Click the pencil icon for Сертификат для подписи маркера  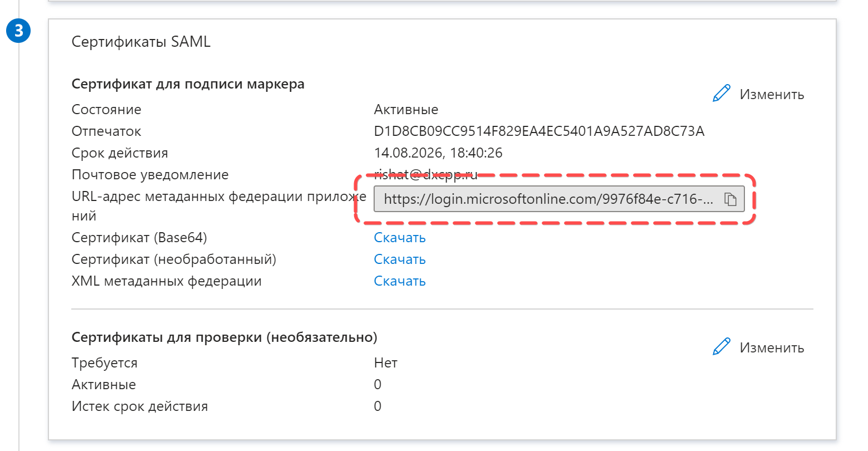[721, 94]
